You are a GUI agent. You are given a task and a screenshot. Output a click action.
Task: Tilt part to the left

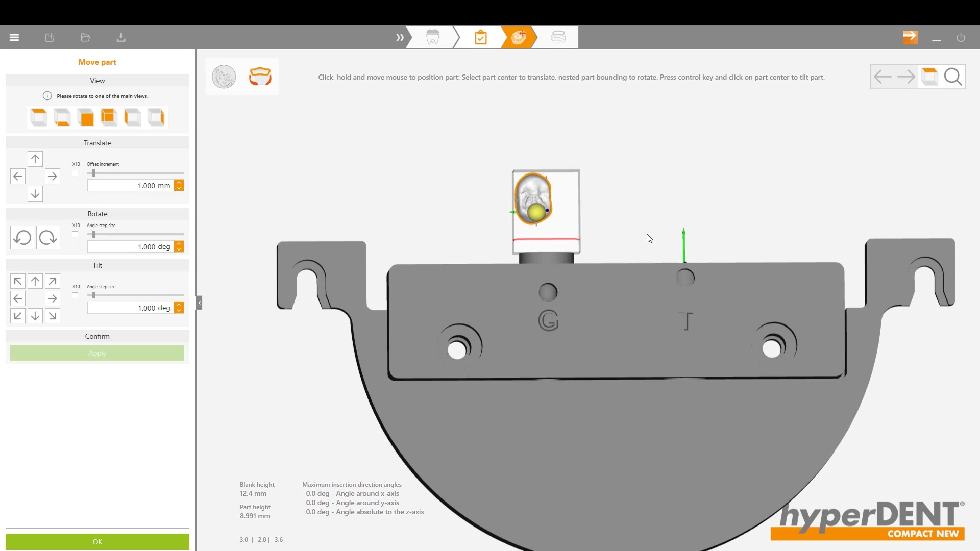pos(18,298)
